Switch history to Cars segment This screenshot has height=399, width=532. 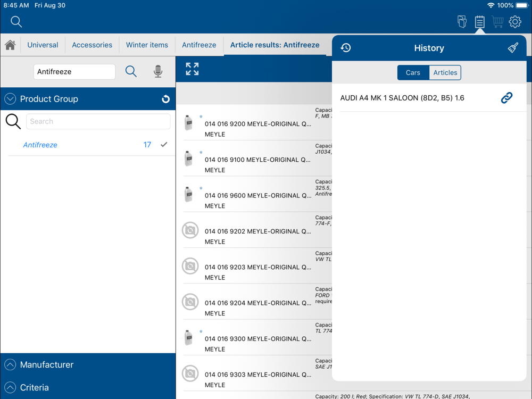coord(413,72)
